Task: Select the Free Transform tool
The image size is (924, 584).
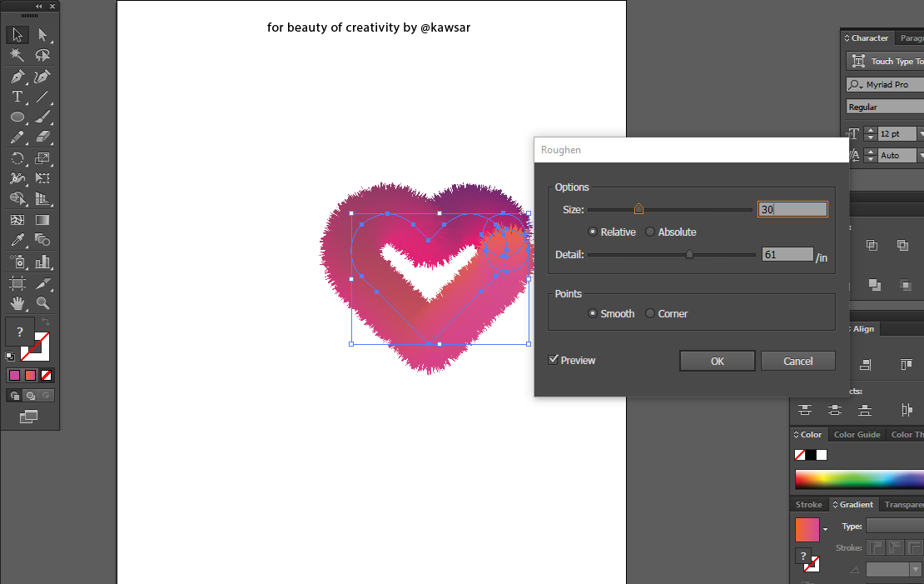Action: tap(42, 178)
